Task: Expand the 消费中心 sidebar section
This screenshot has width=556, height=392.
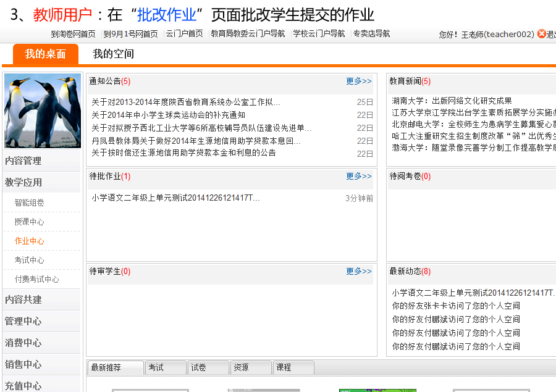Action: (23, 343)
